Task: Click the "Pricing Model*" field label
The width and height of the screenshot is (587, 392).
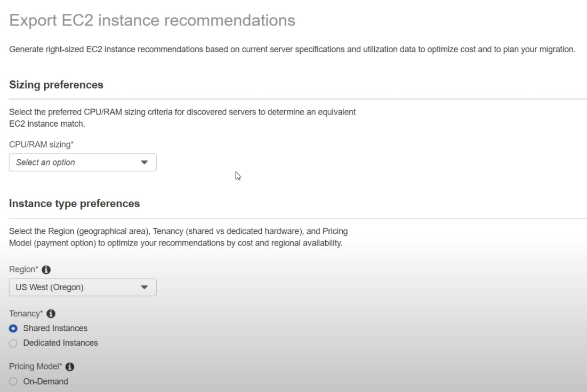Action: (x=35, y=367)
